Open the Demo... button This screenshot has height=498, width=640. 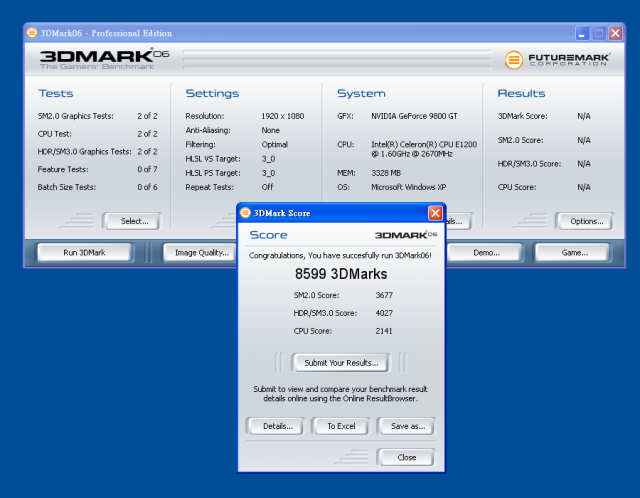485,252
